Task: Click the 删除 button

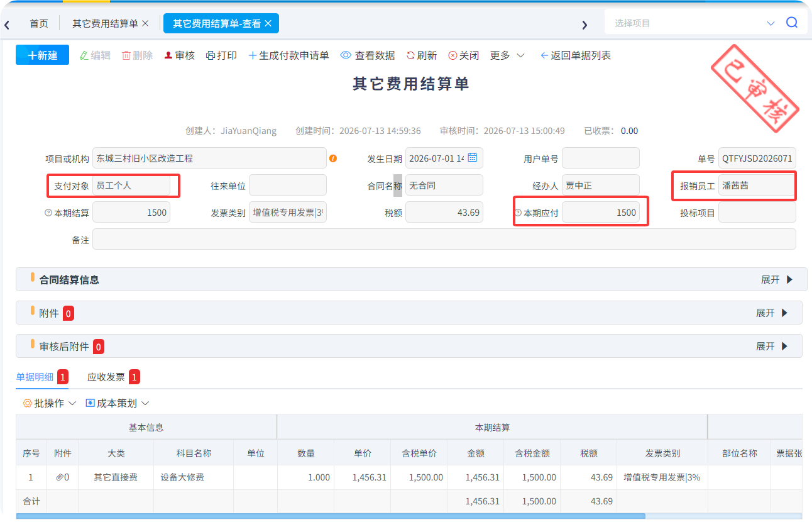Action: coord(137,55)
